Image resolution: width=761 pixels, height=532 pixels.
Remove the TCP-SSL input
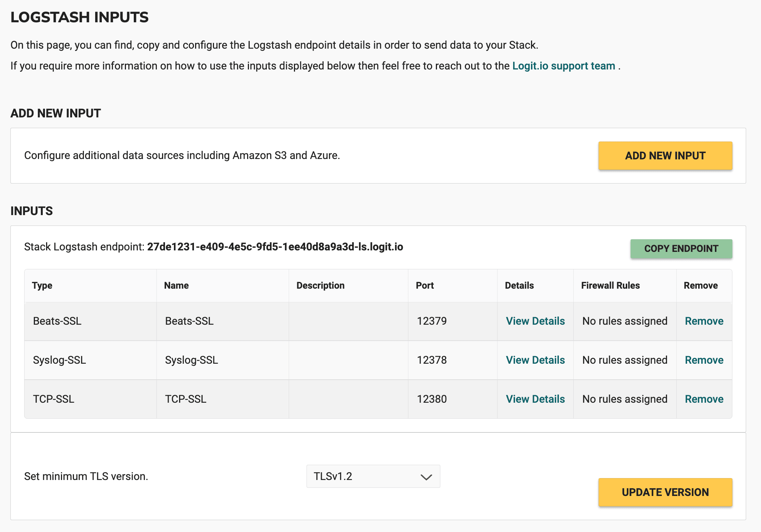[704, 399]
